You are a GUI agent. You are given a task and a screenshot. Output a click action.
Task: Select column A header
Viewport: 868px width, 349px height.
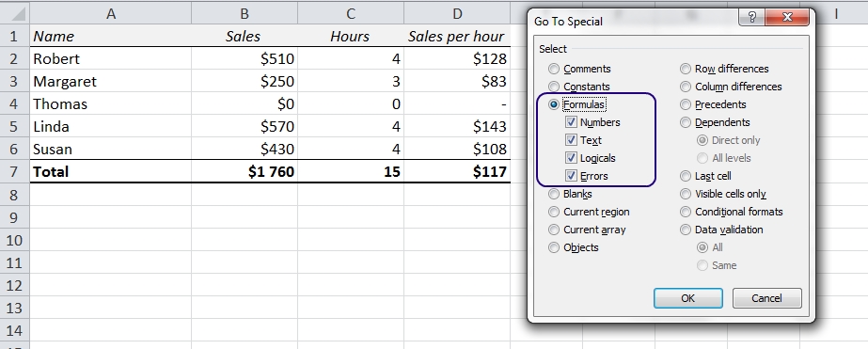point(111,13)
